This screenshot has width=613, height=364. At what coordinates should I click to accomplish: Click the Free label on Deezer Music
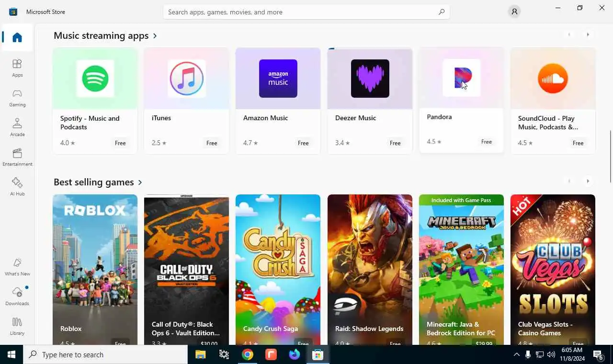pos(395,143)
